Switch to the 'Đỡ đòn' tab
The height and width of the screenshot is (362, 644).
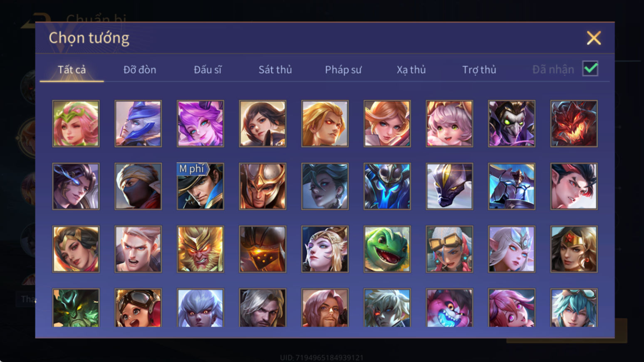pyautogui.click(x=140, y=69)
